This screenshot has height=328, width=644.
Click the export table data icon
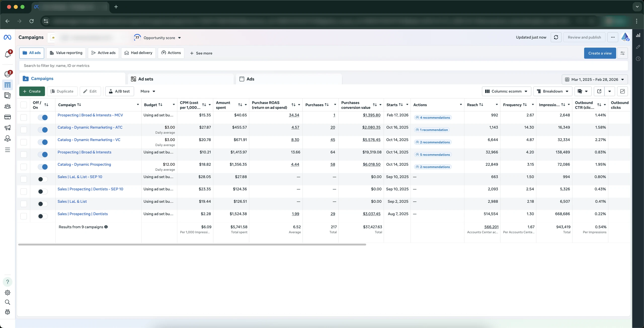point(599,91)
